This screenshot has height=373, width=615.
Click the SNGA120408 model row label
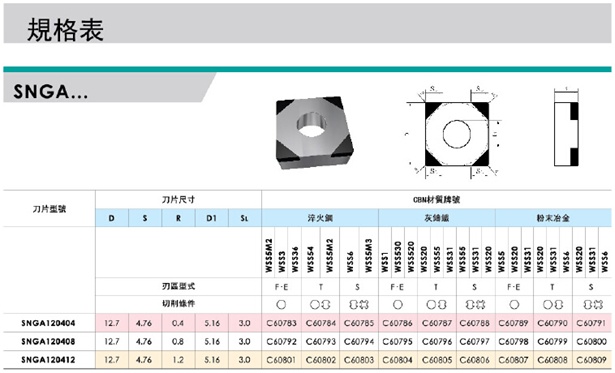click(x=49, y=342)
